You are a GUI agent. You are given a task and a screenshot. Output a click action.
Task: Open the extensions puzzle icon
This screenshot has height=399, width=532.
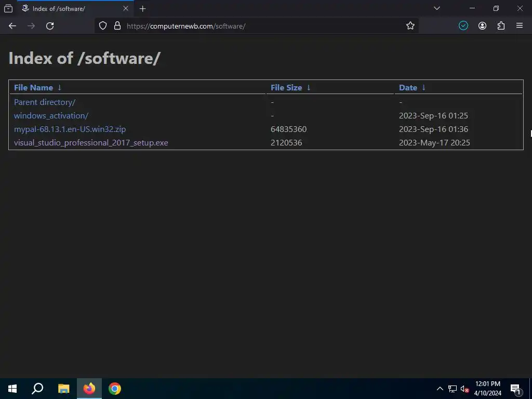coord(501,26)
